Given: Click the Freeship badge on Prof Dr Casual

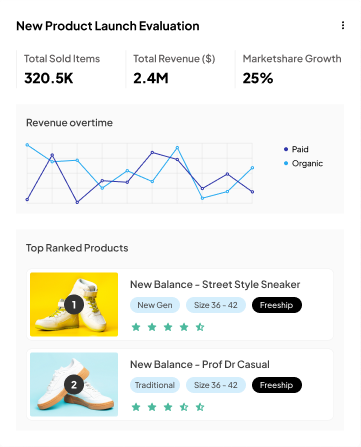Looking at the screenshot, I should [277, 385].
